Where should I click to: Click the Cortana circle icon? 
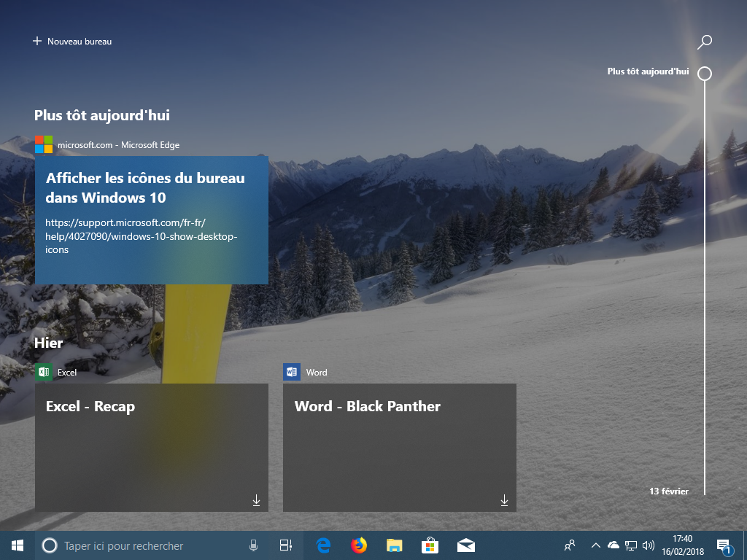point(50,545)
